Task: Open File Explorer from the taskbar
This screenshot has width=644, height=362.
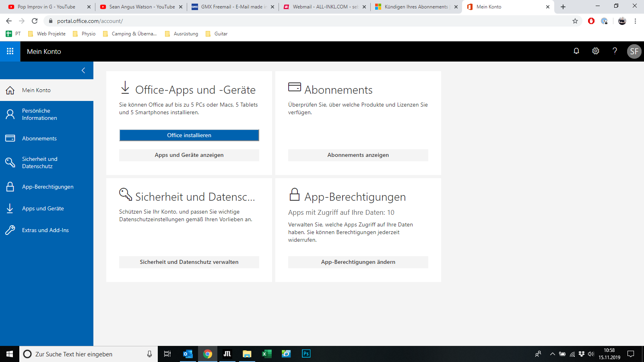Action: click(x=247, y=354)
